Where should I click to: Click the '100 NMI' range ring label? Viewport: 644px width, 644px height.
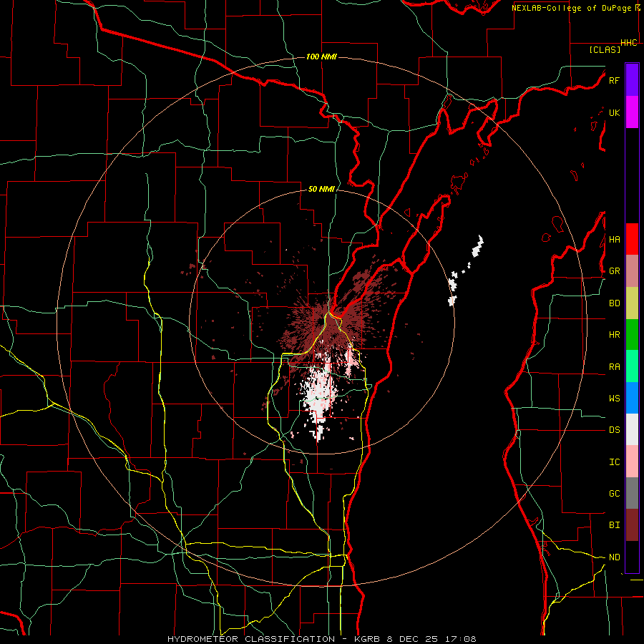(321, 57)
